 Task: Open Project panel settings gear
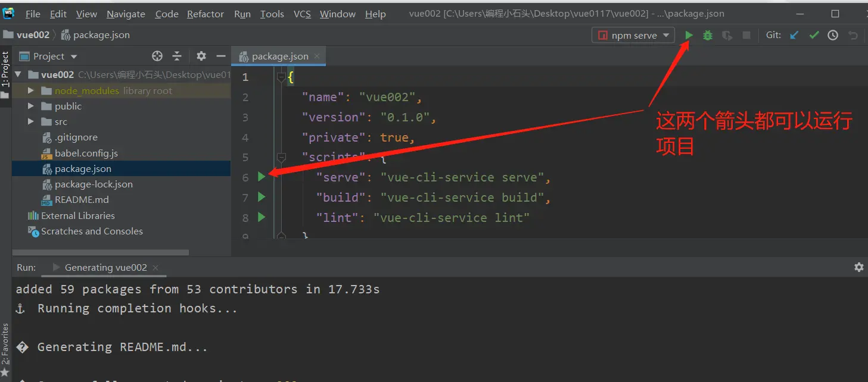tap(201, 56)
